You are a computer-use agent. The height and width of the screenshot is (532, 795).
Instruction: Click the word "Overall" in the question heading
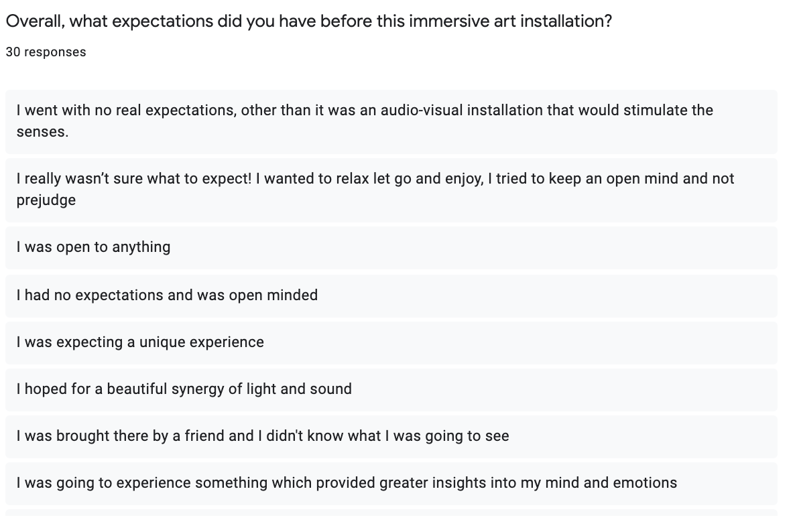(x=34, y=21)
